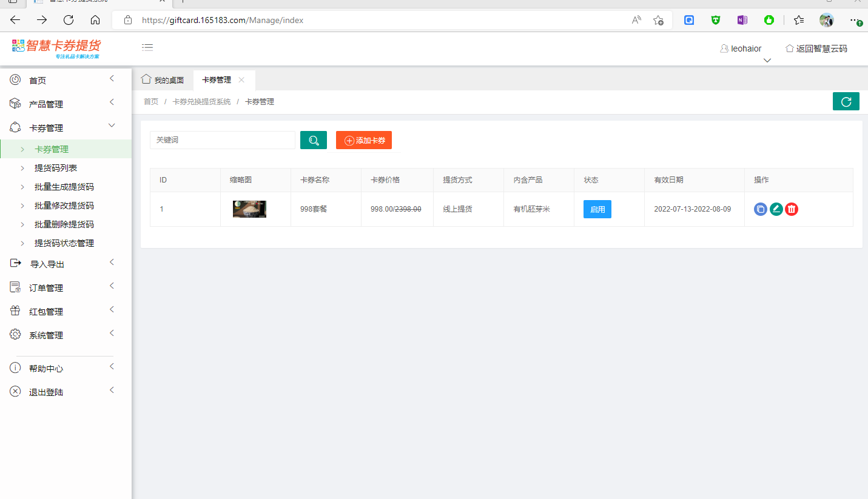Click the 返回智慧云码 link
The height and width of the screenshot is (499, 868).
pyautogui.click(x=816, y=49)
